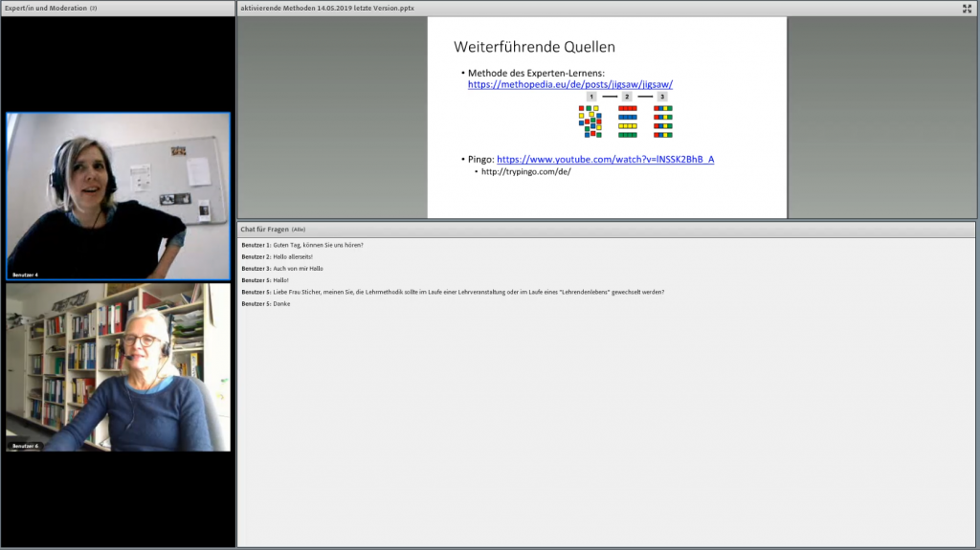980x550 pixels.
Task: Click the jigsaw step 3 mixed rows graphic
Action: (x=662, y=121)
